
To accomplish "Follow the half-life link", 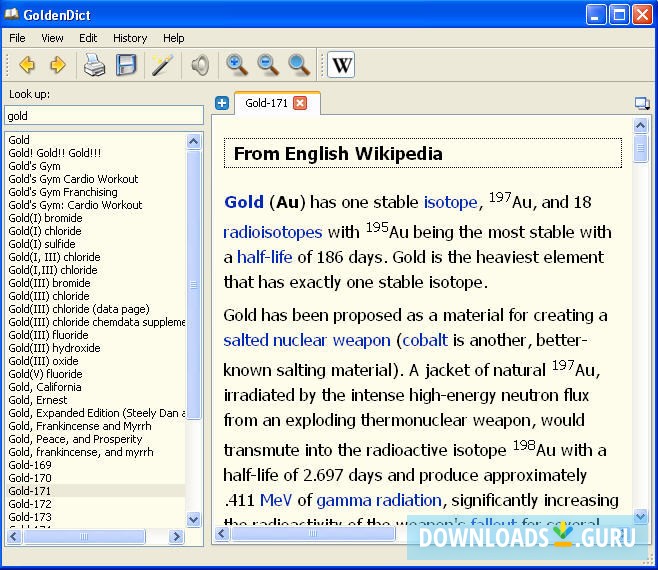I will click(264, 257).
